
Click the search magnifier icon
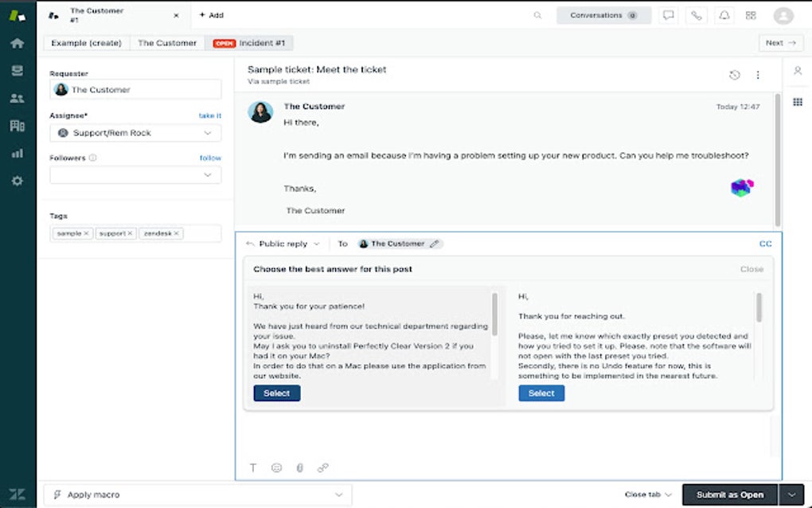(x=537, y=16)
